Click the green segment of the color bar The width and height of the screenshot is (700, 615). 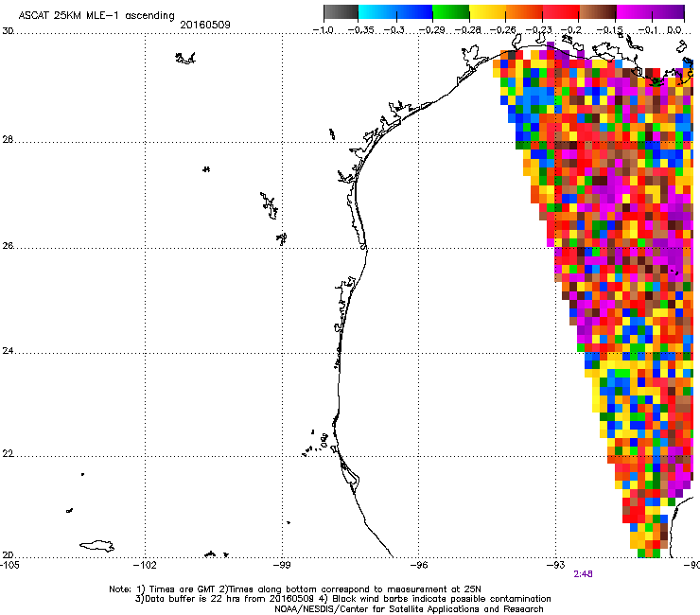[451, 12]
